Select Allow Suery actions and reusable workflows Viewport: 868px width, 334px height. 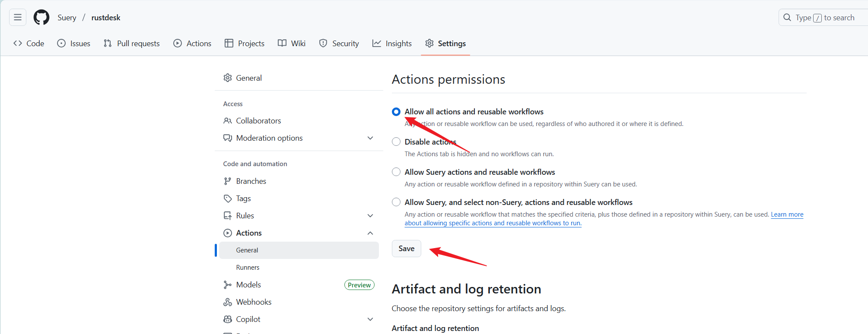click(396, 172)
